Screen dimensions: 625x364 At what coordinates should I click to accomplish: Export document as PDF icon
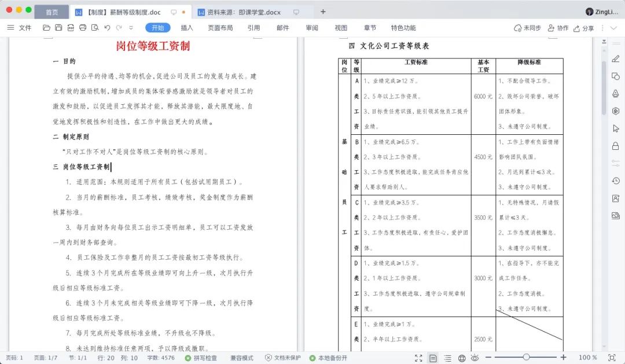point(71,28)
